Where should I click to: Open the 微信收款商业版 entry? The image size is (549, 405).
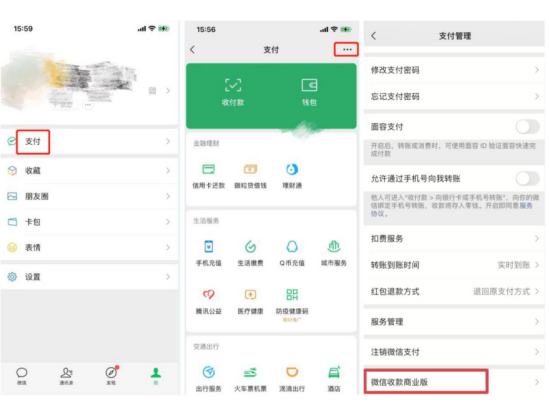tap(454, 382)
